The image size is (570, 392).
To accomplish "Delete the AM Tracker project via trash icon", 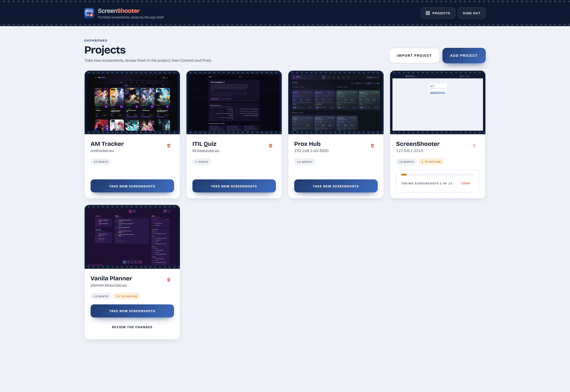I will [169, 146].
